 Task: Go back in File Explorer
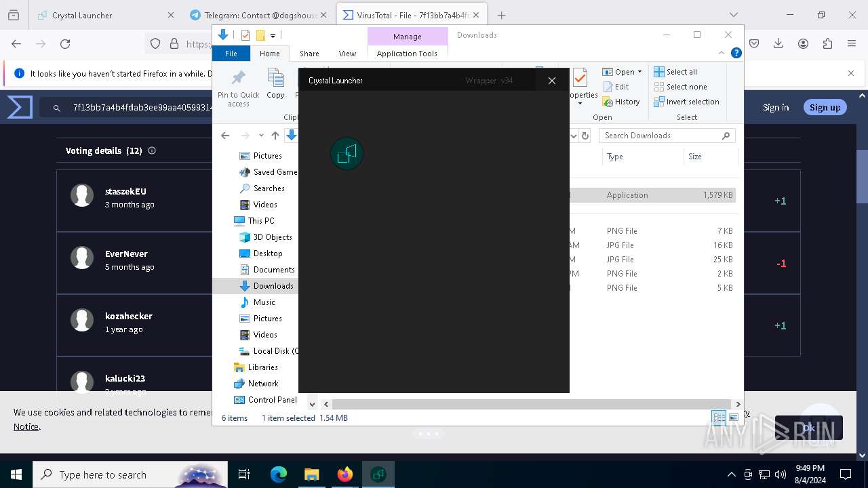225,136
